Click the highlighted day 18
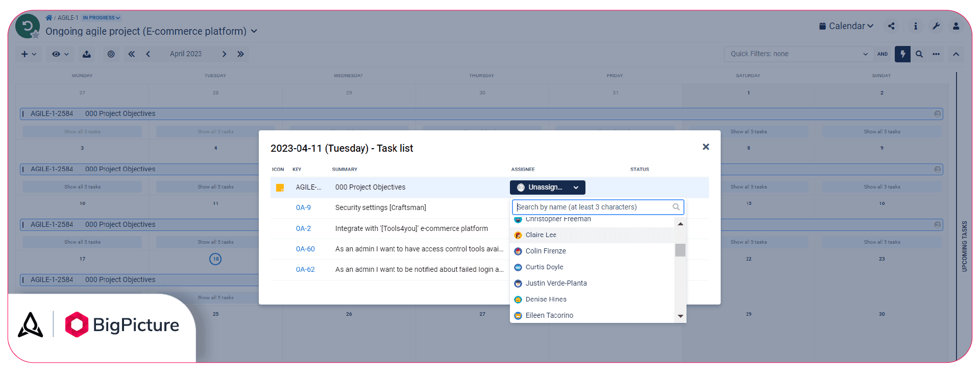The image size is (980, 373). point(215,259)
